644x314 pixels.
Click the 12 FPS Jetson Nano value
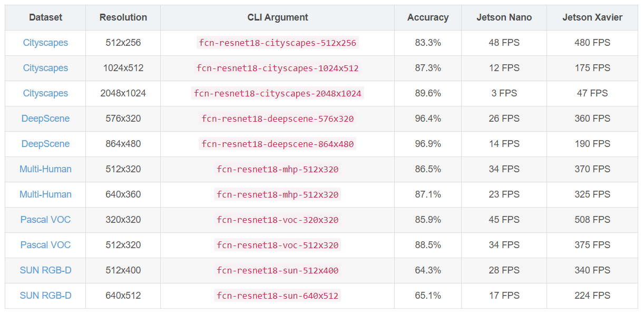tap(504, 68)
